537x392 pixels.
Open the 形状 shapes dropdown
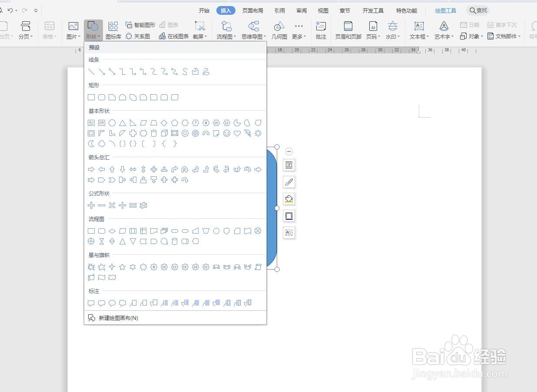(x=93, y=30)
